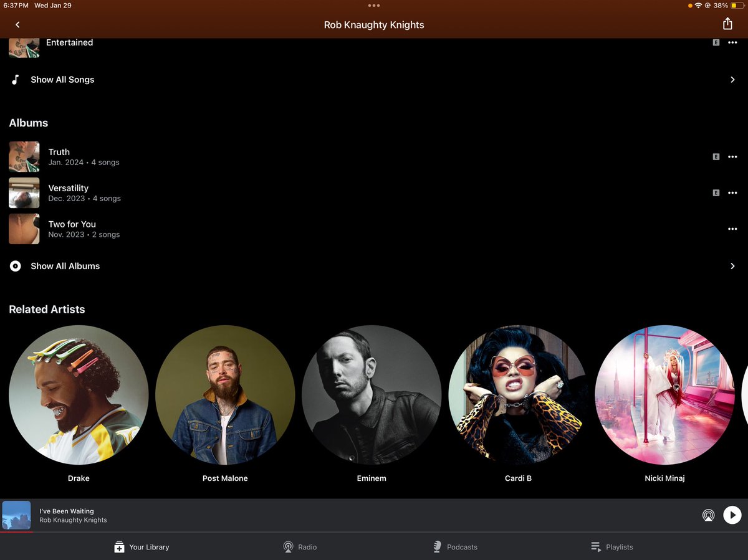Open more options for Truth album
748x560 pixels.
[x=732, y=157]
